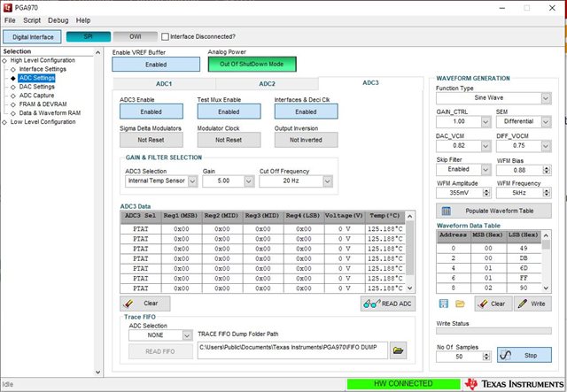The image size is (567, 392).
Task: Click the WFM Bias stepper arrows
Action: [x=547, y=170]
